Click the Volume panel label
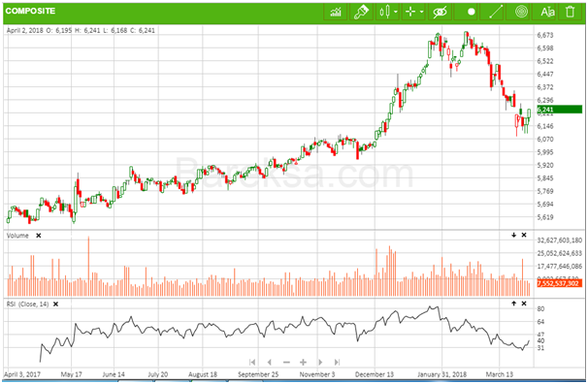This screenshot has height=384, width=588. pyautogui.click(x=17, y=236)
